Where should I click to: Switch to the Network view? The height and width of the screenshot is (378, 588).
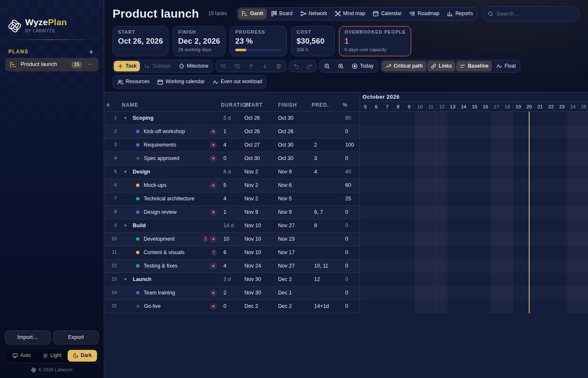314,14
